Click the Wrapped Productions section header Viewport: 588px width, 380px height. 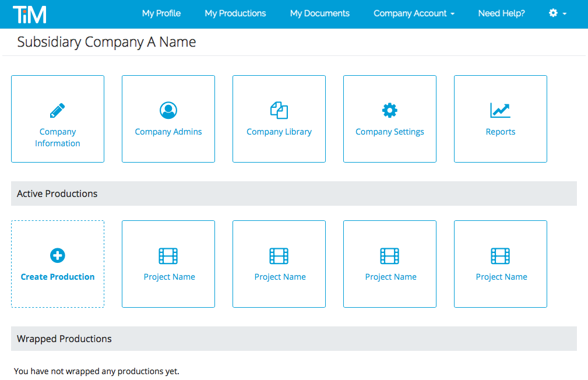[x=294, y=339]
